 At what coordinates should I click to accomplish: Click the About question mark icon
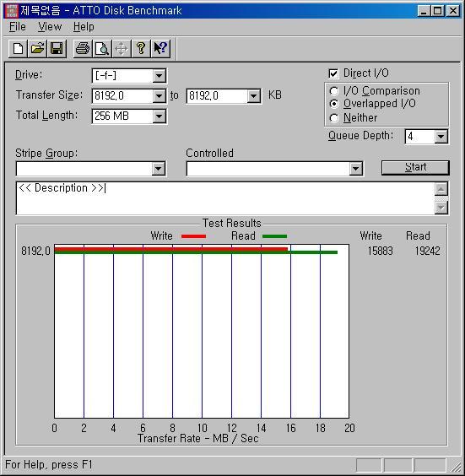[141, 48]
